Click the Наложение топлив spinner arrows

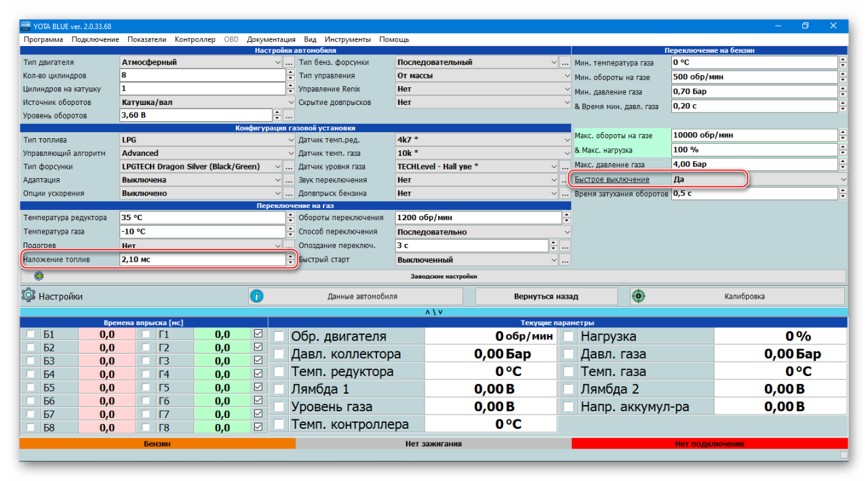click(x=291, y=259)
